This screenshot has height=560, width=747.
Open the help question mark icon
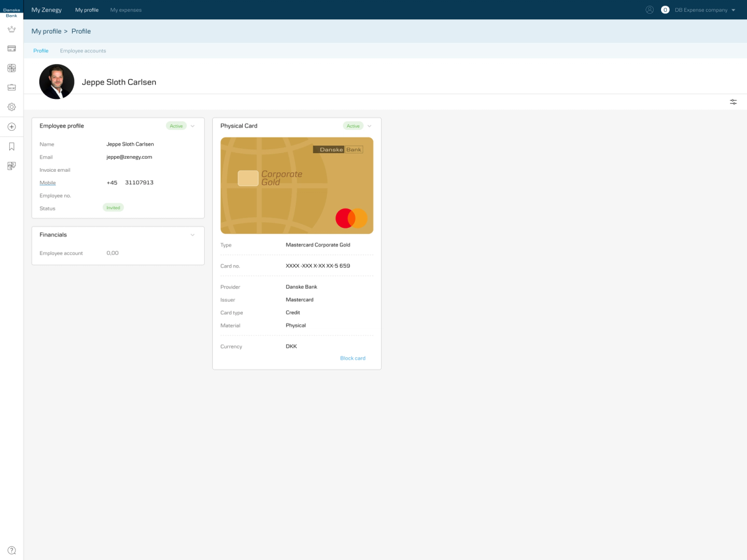(11, 551)
